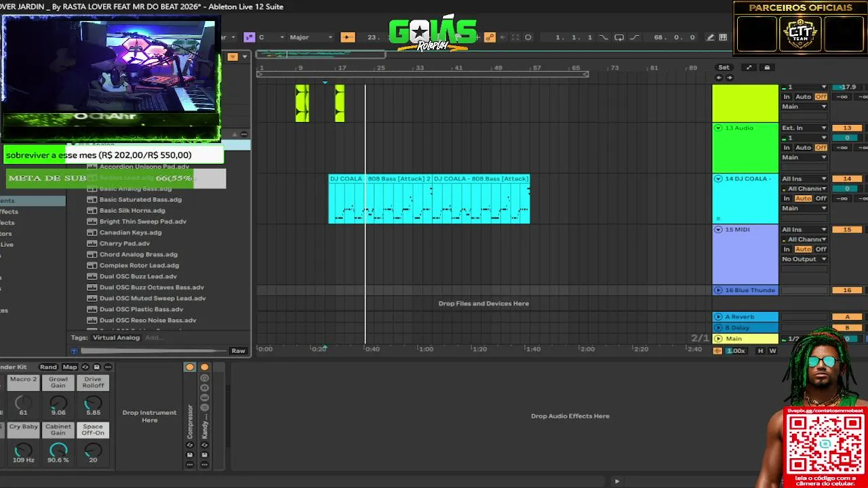The image size is (868, 488).
Task: Open the Major scale type dropdown
Action: (x=311, y=37)
